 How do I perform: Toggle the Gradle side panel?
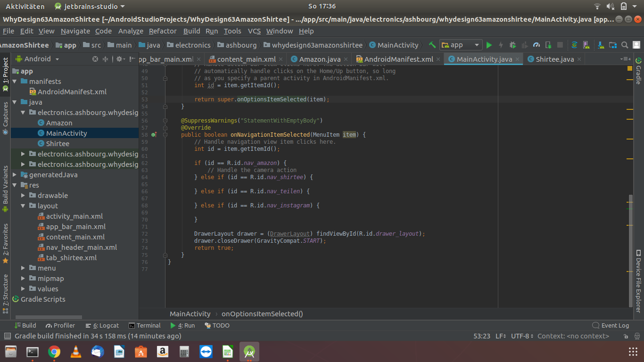[x=638, y=71]
